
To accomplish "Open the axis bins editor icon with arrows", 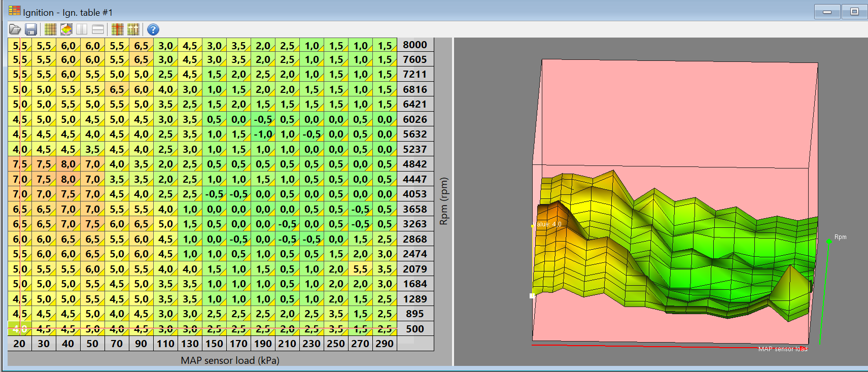I will pyautogui.click(x=133, y=29).
